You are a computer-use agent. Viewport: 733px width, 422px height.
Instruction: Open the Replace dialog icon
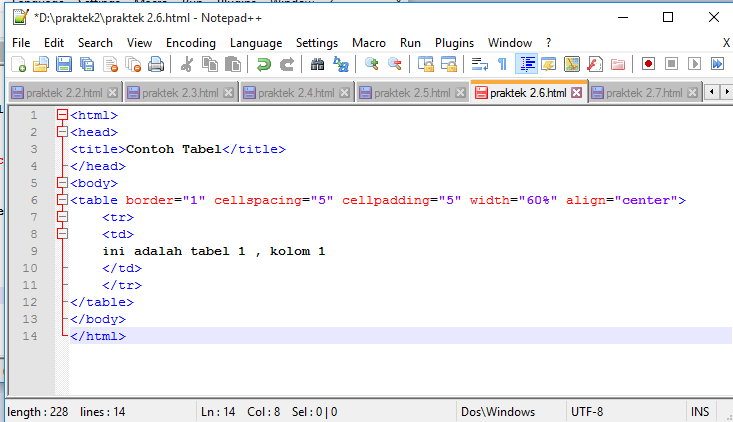(x=341, y=64)
